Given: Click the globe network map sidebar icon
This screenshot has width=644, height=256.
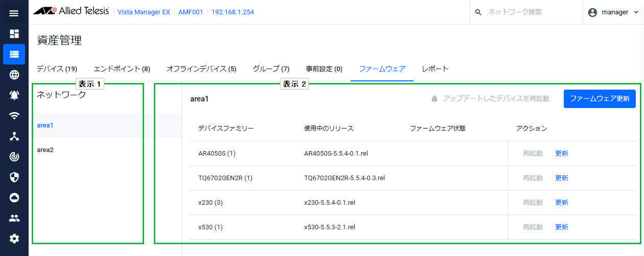Looking at the screenshot, I should [x=14, y=75].
